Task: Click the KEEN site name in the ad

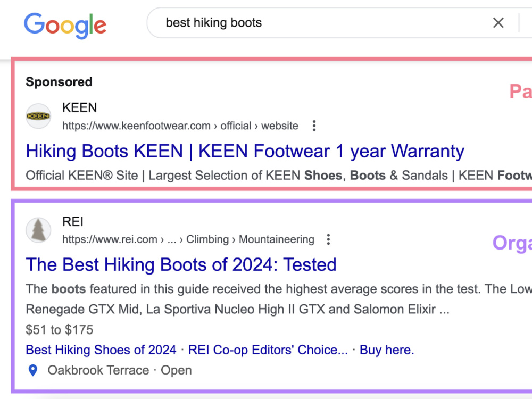Action: coord(79,107)
